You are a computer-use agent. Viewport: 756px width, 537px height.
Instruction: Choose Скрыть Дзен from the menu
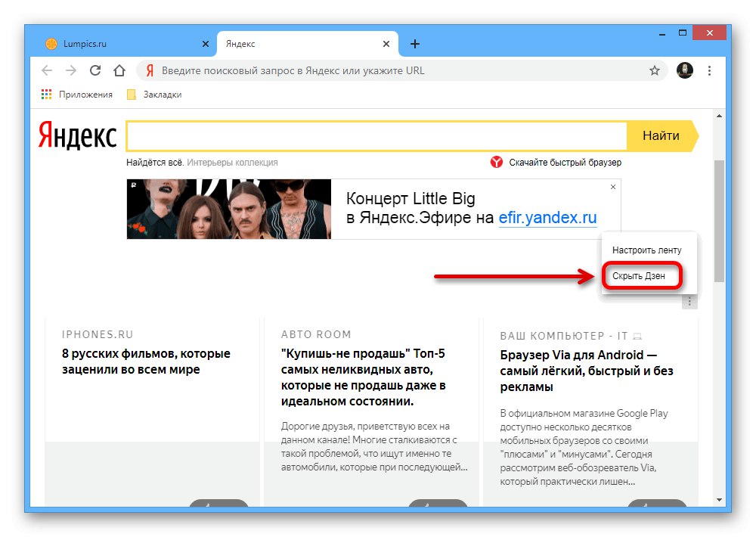(638, 276)
